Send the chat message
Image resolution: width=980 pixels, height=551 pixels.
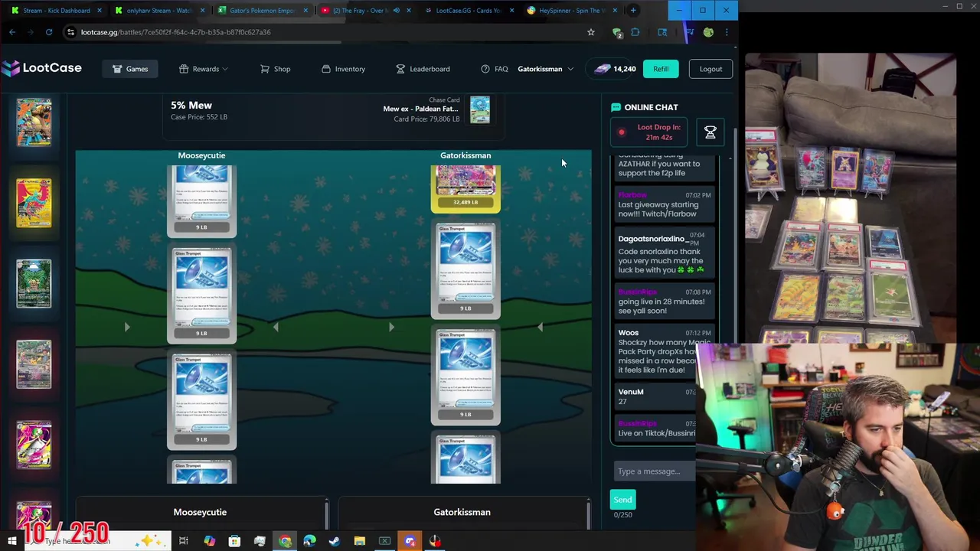(x=622, y=500)
